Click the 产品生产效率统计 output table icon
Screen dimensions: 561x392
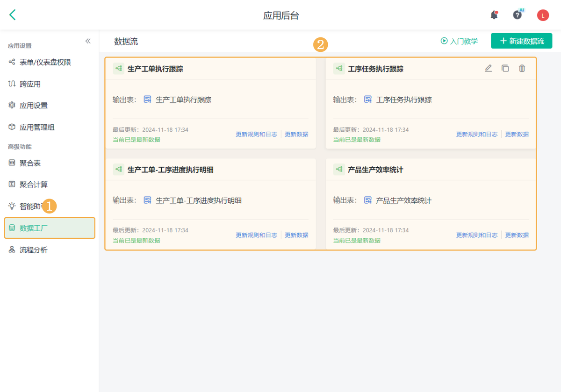[x=368, y=200]
